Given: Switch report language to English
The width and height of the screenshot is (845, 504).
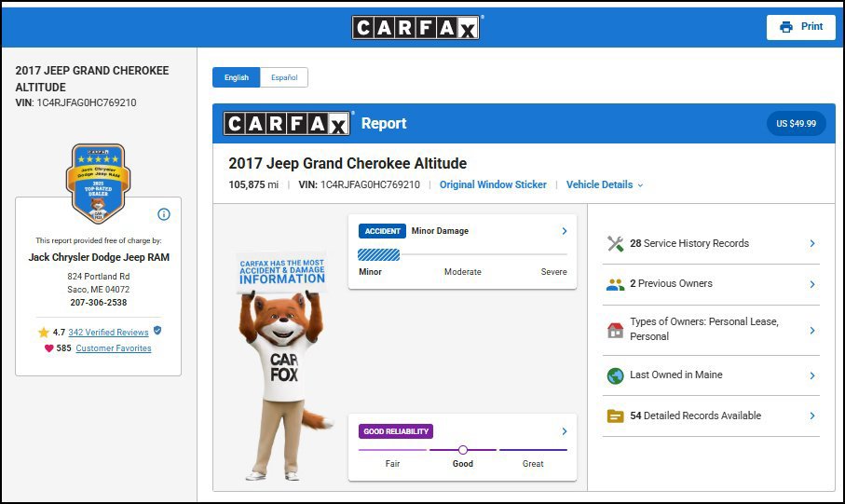Looking at the screenshot, I should tap(236, 77).
